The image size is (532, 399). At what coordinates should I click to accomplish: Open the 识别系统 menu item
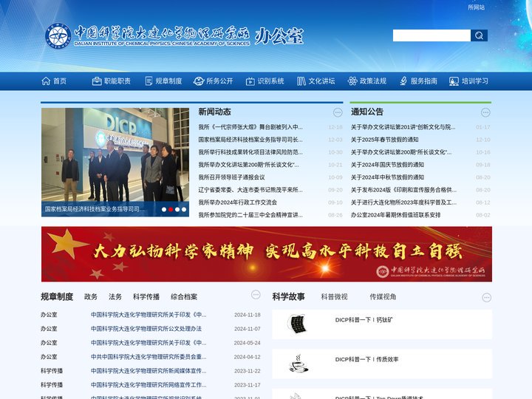(x=270, y=81)
